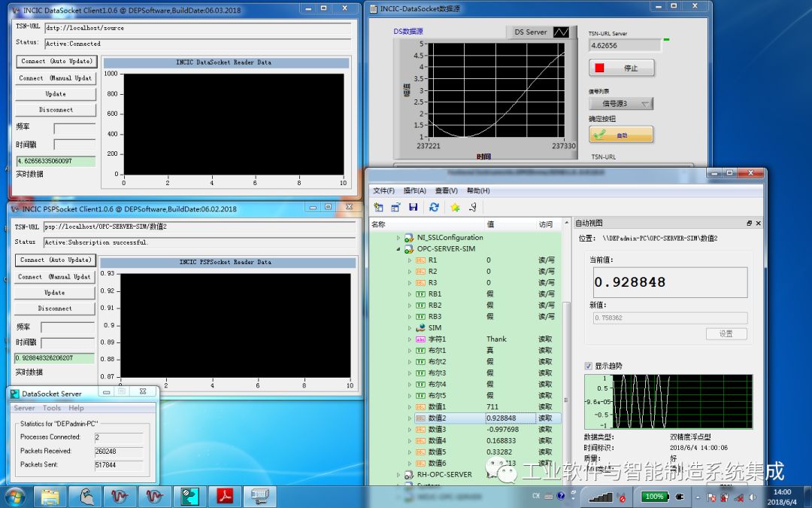Open the file explorer taskbar icon
Screen dimensions: 812x508
pos(50,497)
